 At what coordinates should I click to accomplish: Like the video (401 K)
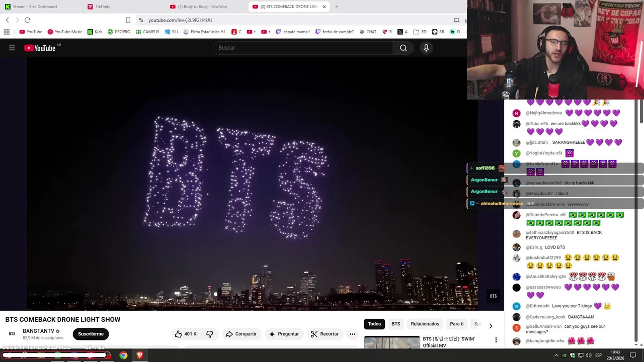(185, 334)
